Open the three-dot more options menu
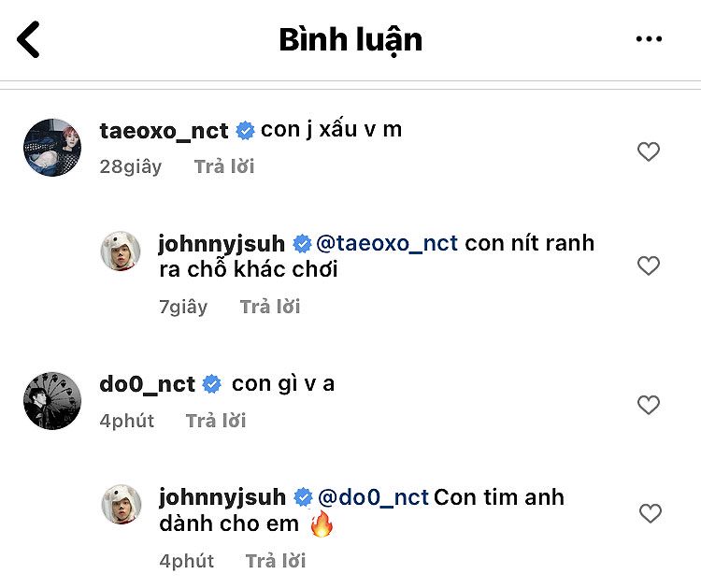This screenshot has width=701, height=588. point(649,39)
